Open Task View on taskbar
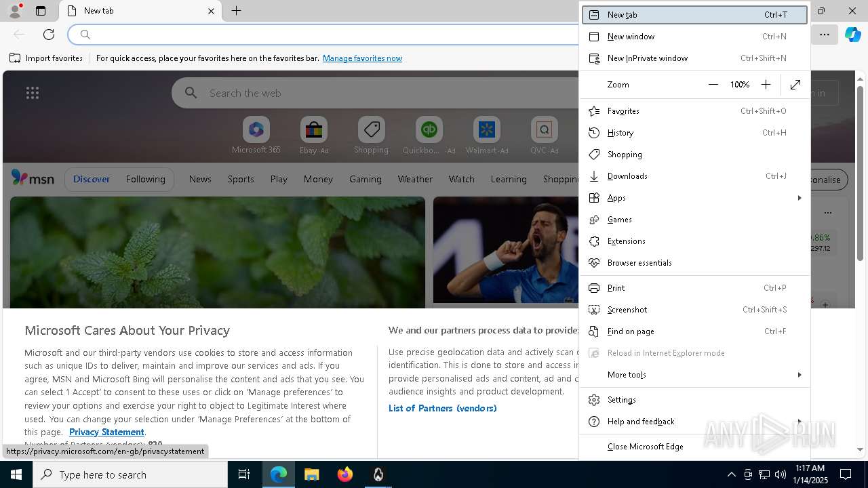This screenshot has height=488, width=868. click(244, 474)
